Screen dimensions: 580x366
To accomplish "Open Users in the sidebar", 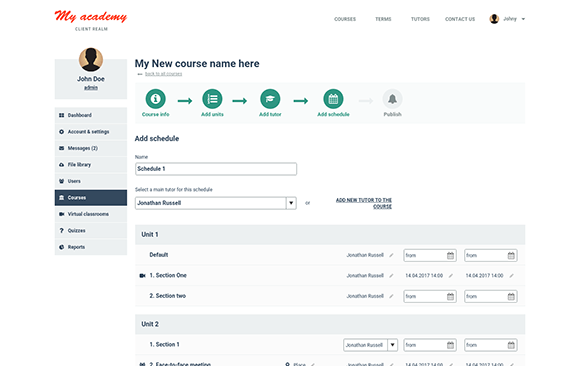I will point(91,181).
